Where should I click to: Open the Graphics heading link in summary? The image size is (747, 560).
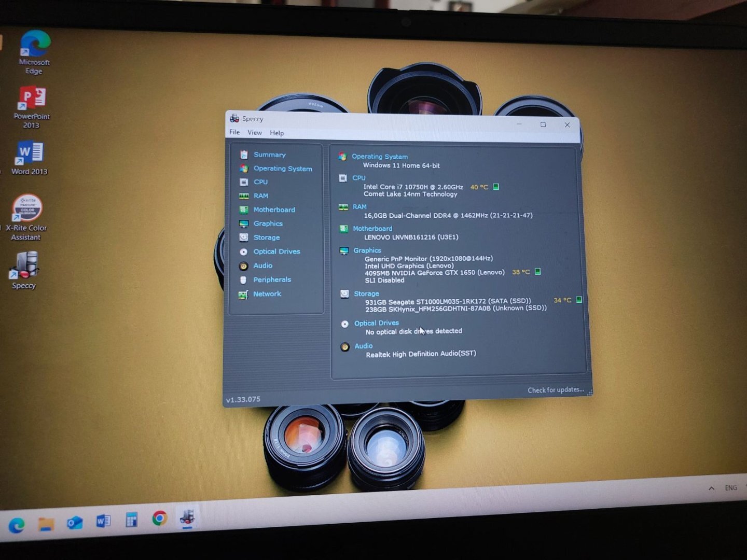coord(367,250)
